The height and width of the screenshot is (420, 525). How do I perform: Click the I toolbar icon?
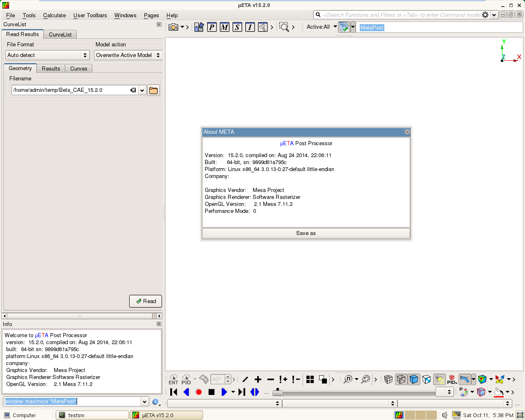tap(250, 27)
